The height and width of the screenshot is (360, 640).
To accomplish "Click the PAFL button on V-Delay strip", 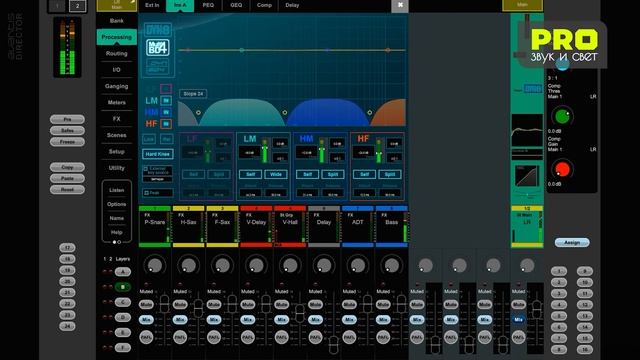I will [248, 337].
